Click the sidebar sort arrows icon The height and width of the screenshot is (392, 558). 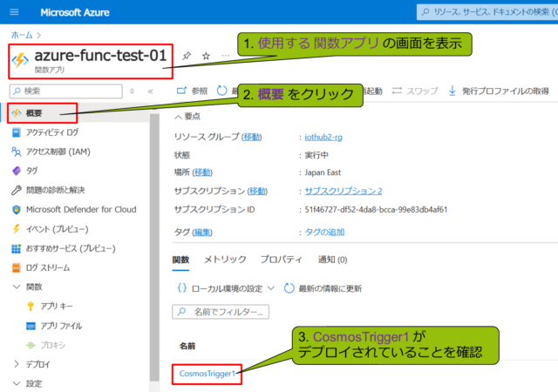(x=132, y=91)
